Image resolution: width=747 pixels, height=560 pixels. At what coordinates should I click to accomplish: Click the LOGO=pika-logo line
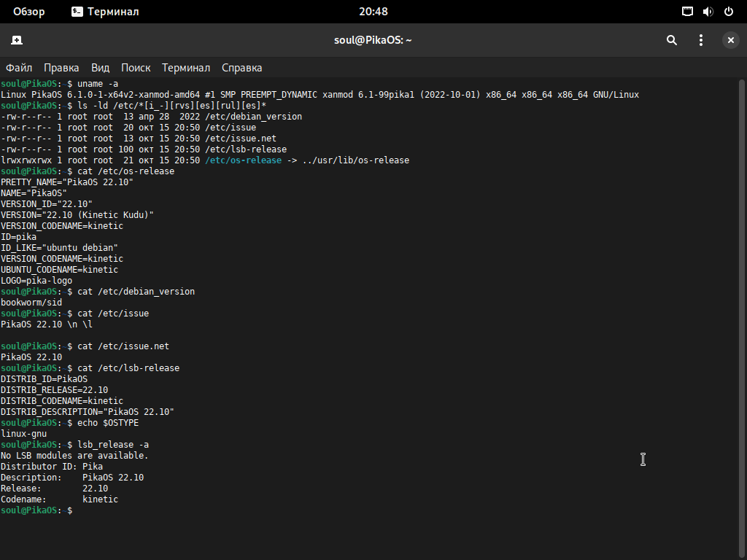pyautogui.click(x=36, y=281)
